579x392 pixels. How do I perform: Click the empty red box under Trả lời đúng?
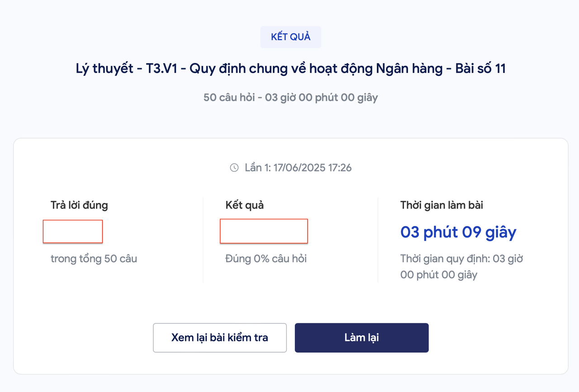click(73, 231)
